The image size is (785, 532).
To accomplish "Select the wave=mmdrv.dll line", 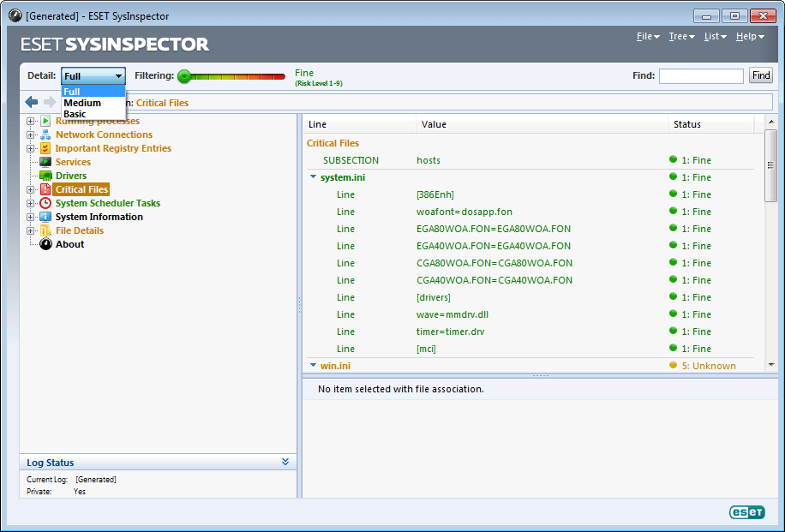I will point(530,314).
